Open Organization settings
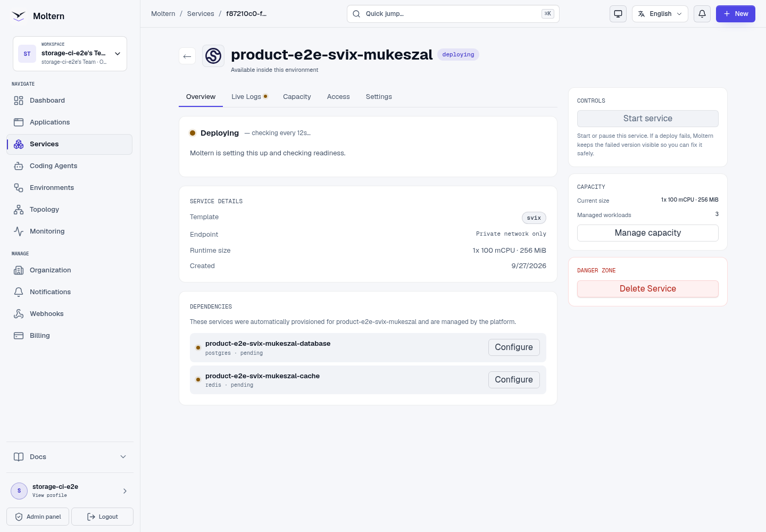 click(69, 270)
